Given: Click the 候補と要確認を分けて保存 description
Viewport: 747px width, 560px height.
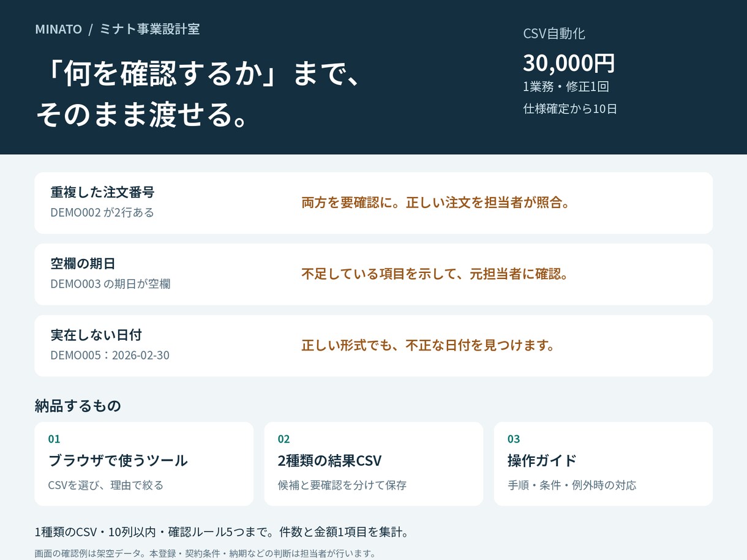Looking at the screenshot, I should coord(342,485).
